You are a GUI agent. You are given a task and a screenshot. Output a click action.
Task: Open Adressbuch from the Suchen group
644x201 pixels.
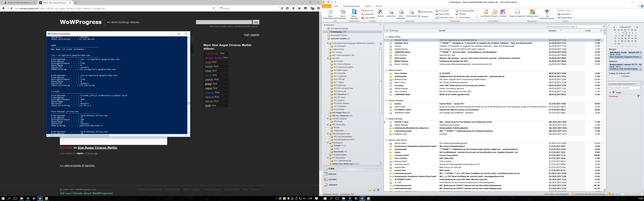[564, 14]
